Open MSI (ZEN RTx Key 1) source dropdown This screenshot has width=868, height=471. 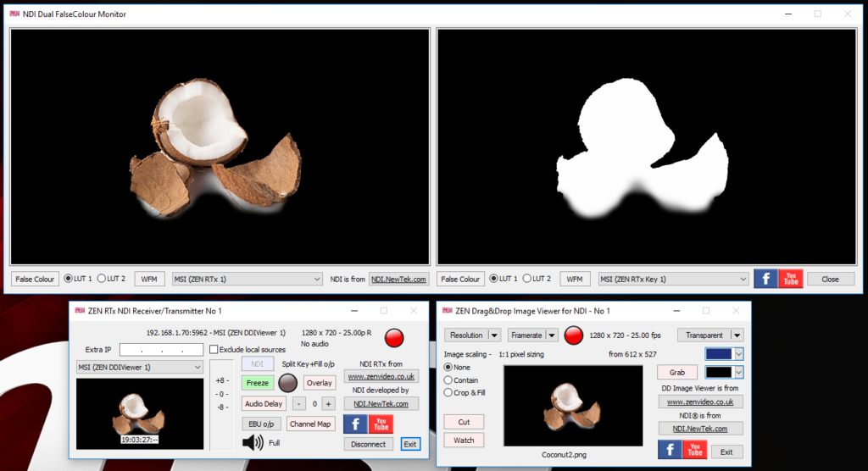click(x=673, y=279)
